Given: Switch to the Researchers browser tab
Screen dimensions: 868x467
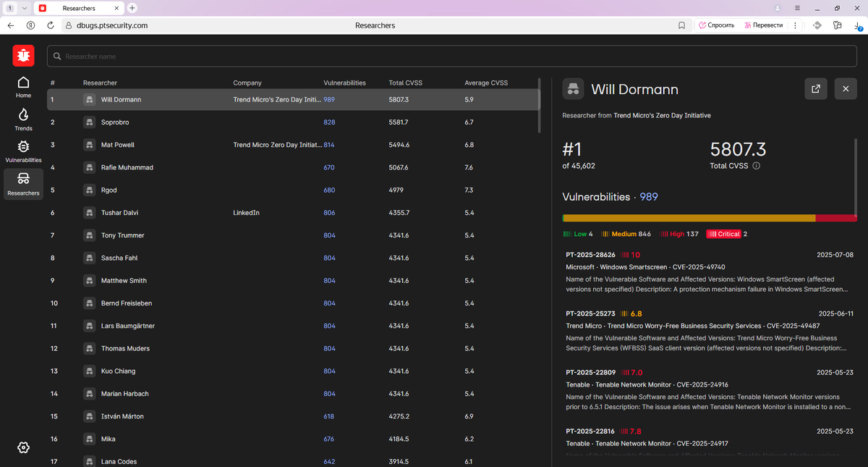Looking at the screenshot, I should [79, 7].
